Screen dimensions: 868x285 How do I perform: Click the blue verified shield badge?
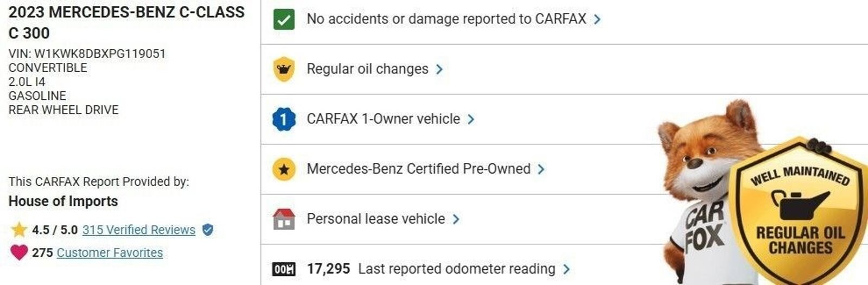[208, 230]
